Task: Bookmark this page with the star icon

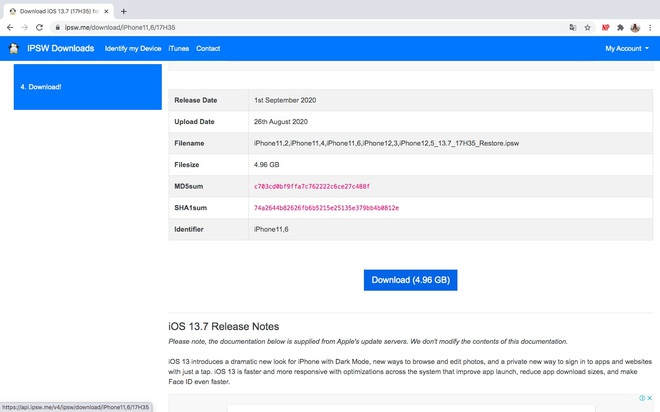Action: point(588,27)
